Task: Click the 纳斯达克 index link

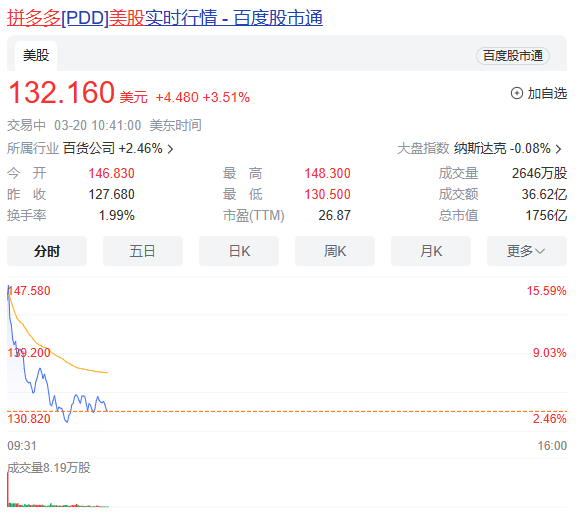Action: [x=480, y=148]
